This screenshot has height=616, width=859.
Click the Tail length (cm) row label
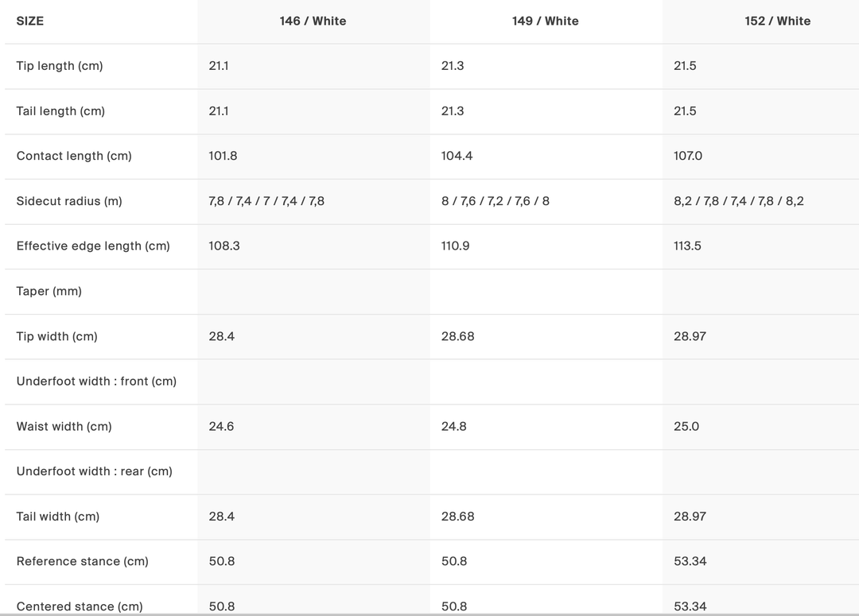(60, 111)
